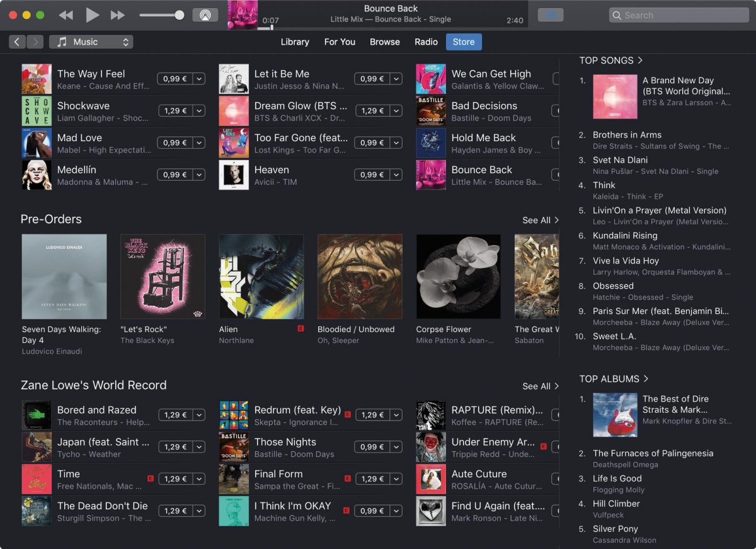The height and width of the screenshot is (549, 756).
Task: Select the Store tab
Action: point(464,42)
